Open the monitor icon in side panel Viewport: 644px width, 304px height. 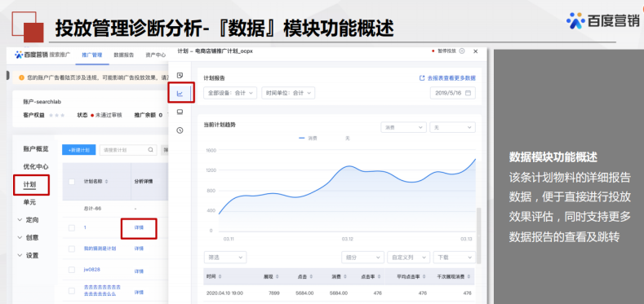point(180,112)
